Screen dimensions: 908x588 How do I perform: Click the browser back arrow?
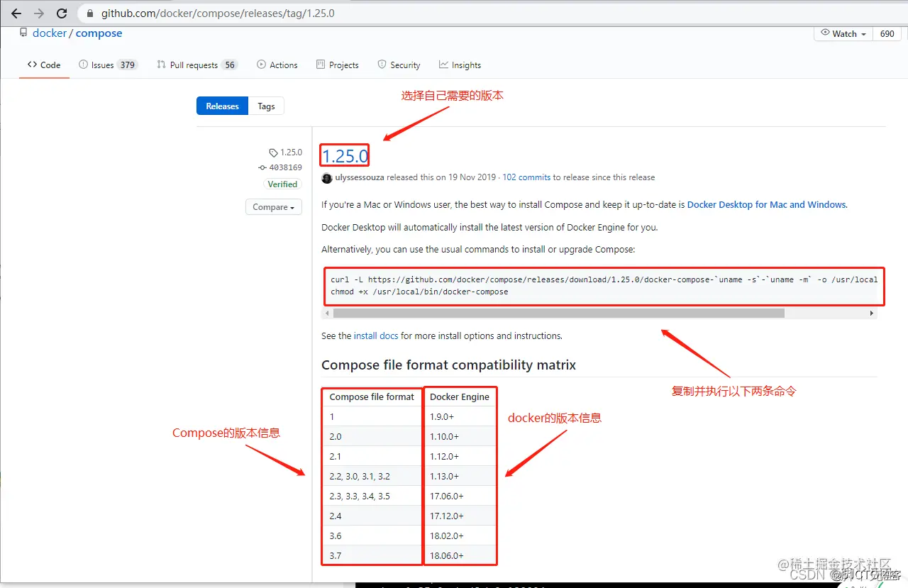point(16,13)
